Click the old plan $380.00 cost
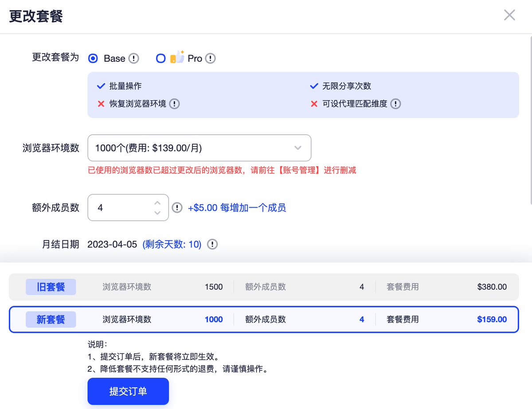 (492, 287)
